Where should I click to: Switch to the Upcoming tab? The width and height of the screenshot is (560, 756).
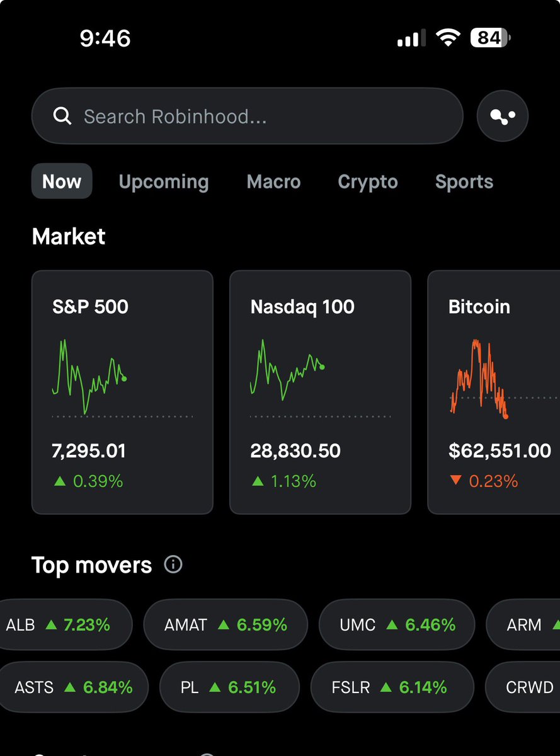[x=164, y=181]
